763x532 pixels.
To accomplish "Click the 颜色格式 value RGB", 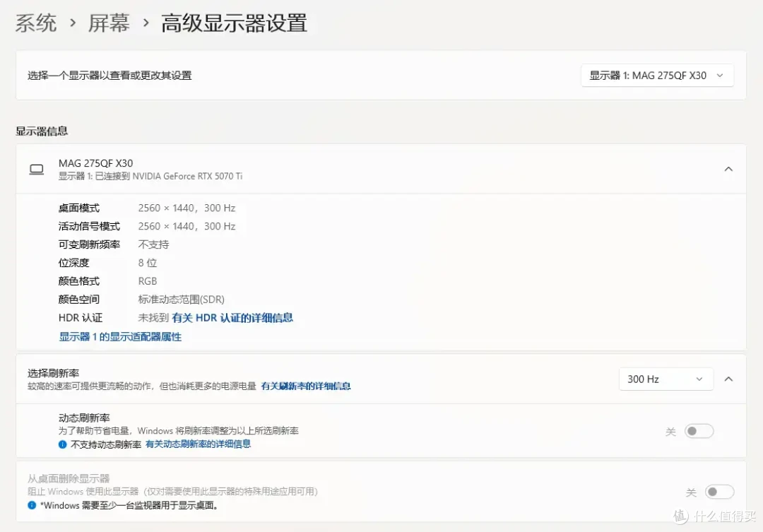I will tap(148, 281).
